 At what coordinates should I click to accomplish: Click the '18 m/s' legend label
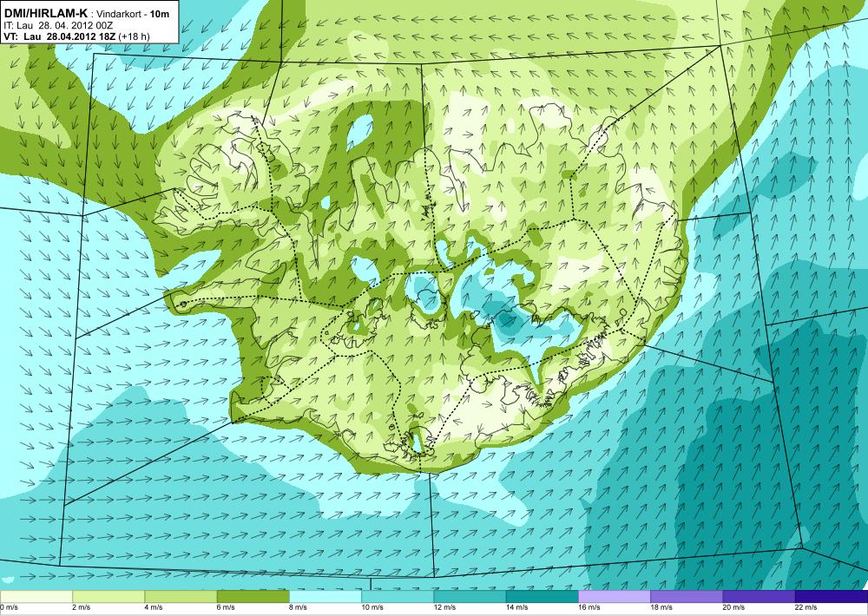click(x=662, y=607)
